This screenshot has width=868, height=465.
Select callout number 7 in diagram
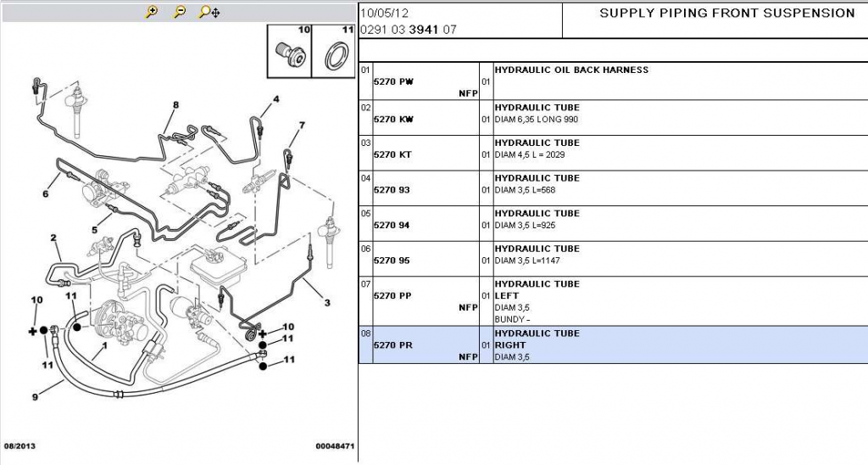click(x=302, y=126)
